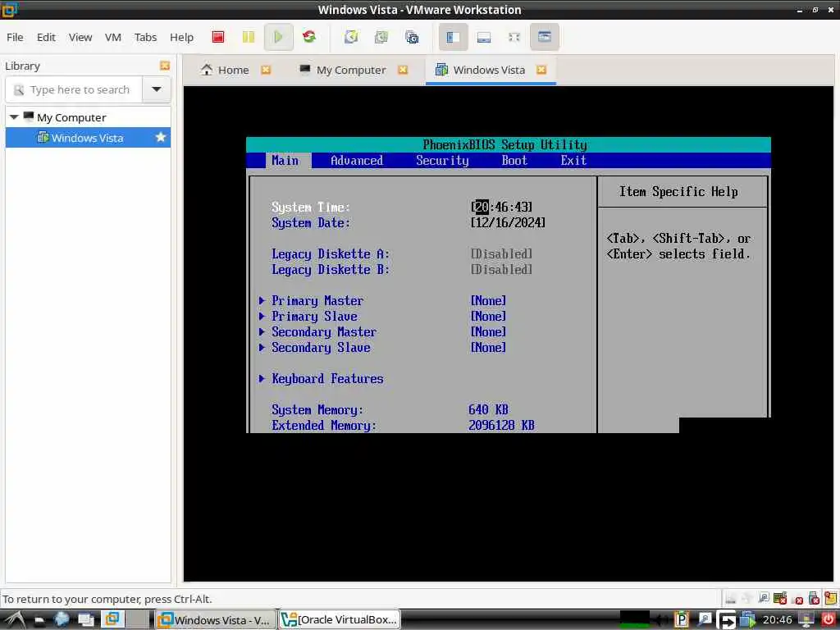Click the Revert to Snapshot icon
This screenshot has height=630, width=840.
[x=381, y=37]
